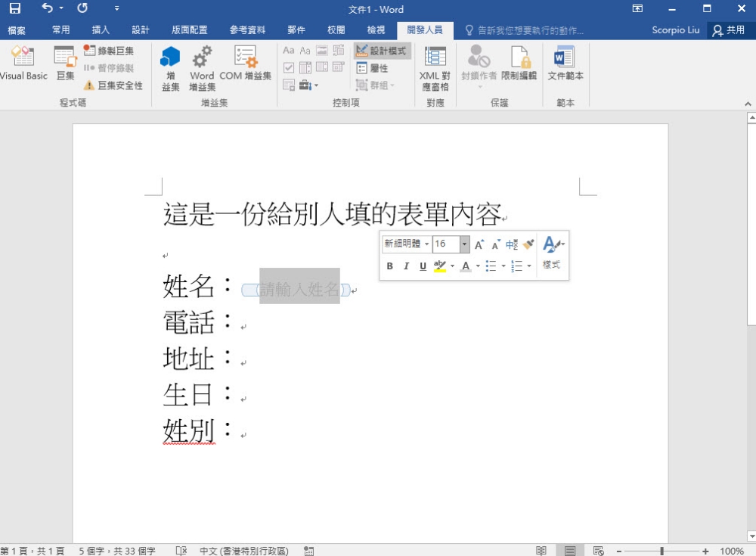Click the 共用 share button

729,30
